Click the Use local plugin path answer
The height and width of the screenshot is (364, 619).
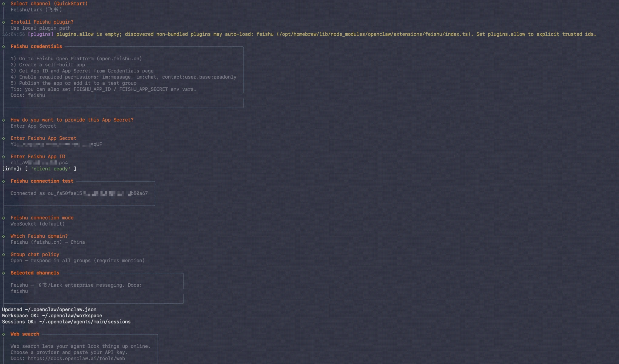click(x=40, y=28)
